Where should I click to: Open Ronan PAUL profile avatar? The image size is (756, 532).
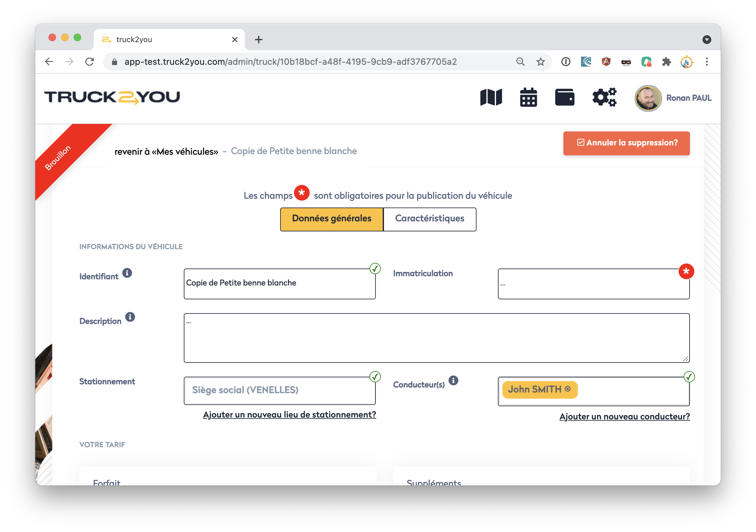point(648,98)
